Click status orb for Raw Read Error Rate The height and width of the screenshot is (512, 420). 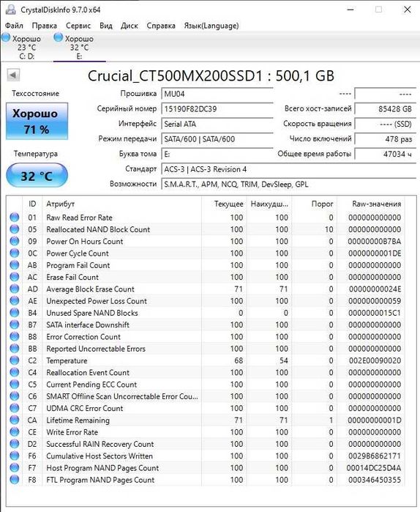tap(15, 217)
